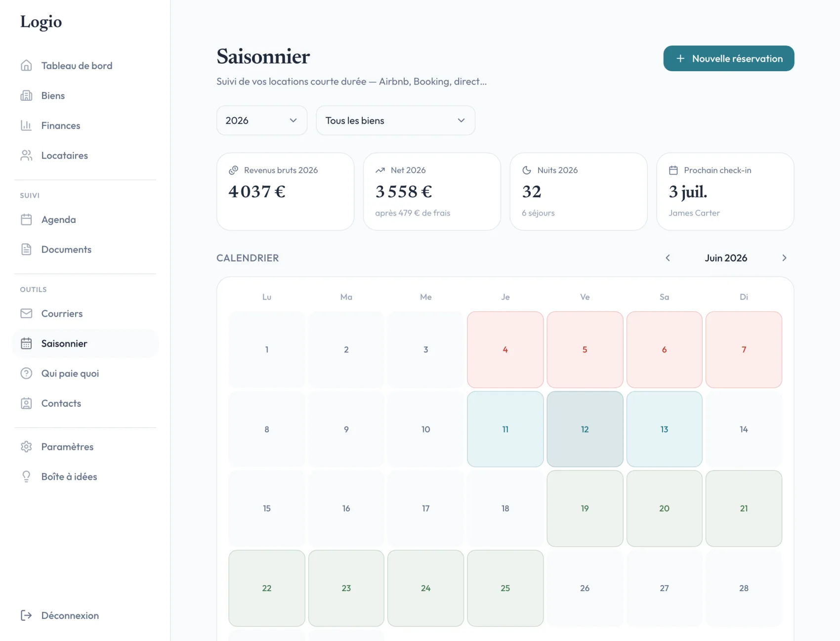Open Qui paie quoi tool

point(85,374)
